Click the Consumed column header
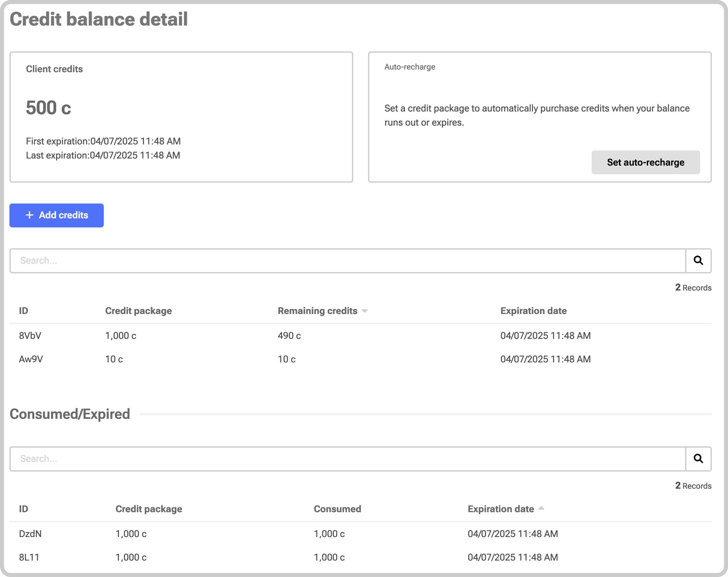This screenshot has height=577, width=728. click(337, 509)
